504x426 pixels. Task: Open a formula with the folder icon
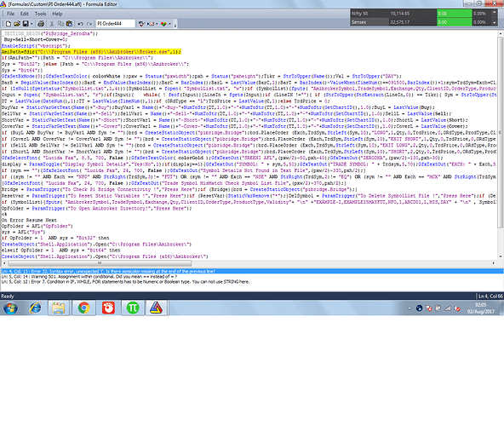(17, 24)
